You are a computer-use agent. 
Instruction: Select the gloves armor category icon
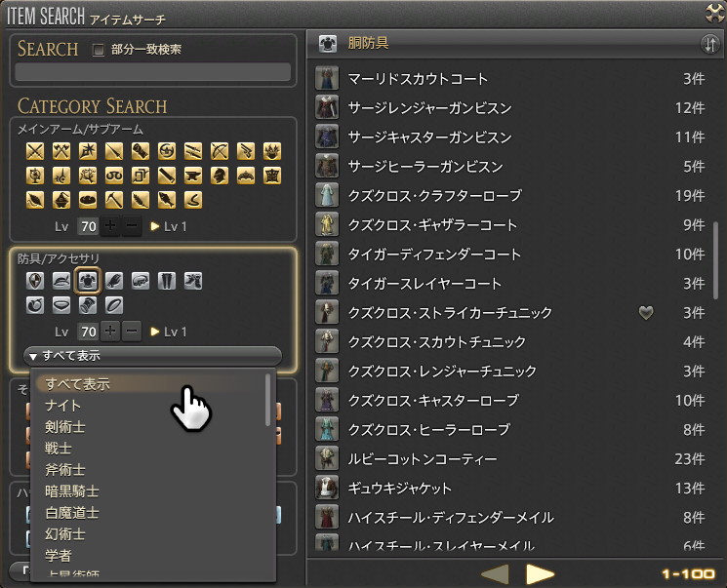point(114,281)
